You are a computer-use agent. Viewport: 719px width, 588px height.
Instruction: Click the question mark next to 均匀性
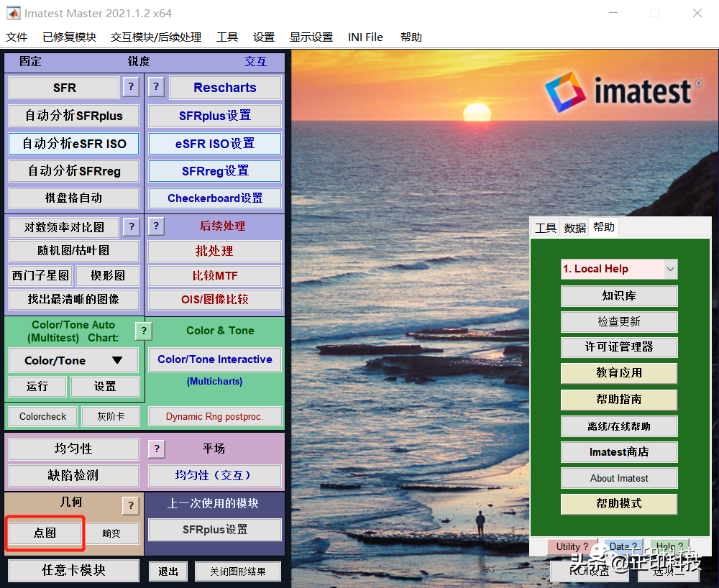157,449
